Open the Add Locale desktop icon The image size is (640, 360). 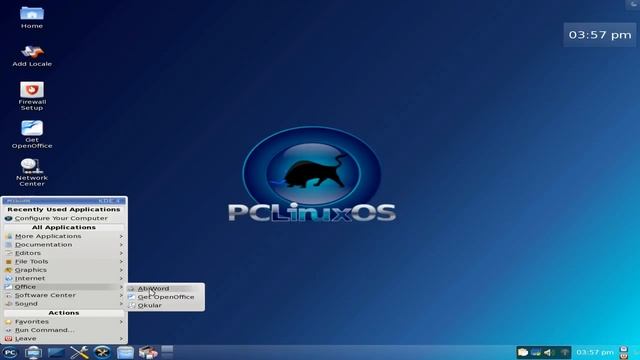coord(32,56)
